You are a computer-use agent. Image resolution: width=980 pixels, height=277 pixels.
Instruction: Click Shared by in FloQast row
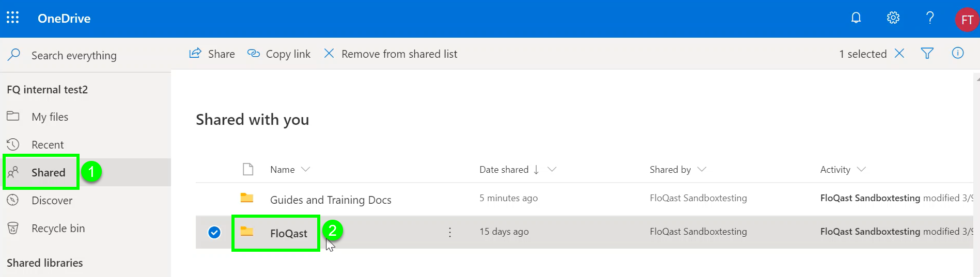698,232
